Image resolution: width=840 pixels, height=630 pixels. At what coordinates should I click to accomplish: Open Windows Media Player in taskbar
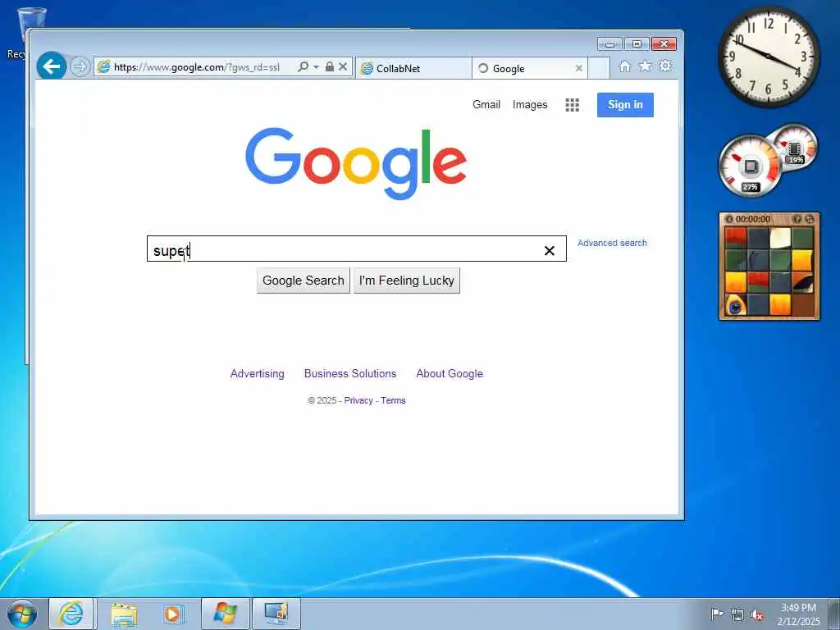pyautogui.click(x=174, y=614)
